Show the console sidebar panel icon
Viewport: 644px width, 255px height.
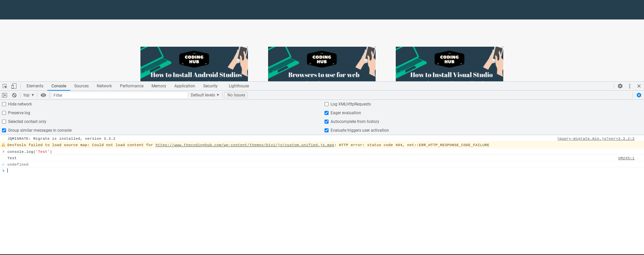tap(5, 95)
